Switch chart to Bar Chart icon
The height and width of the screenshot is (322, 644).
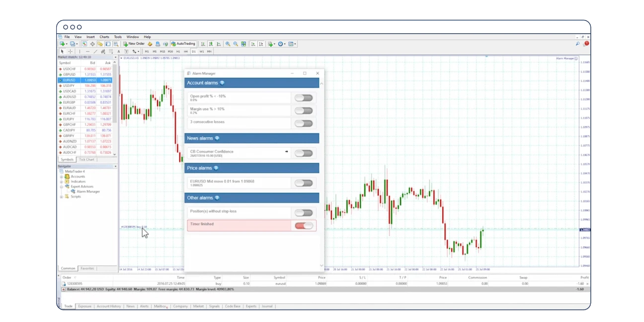203,44
